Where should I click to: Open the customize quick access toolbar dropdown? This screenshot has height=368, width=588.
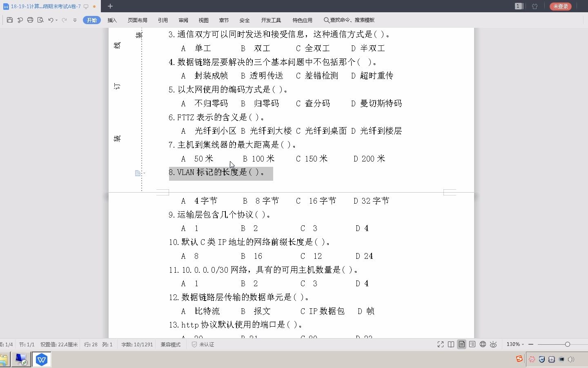[75, 20]
